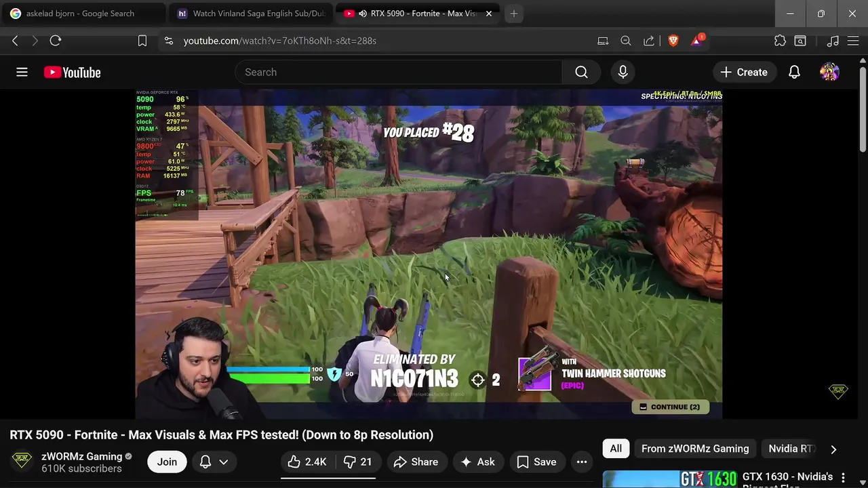Open page zoom magnifier in address bar
The image size is (868, 488).
pos(626,41)
